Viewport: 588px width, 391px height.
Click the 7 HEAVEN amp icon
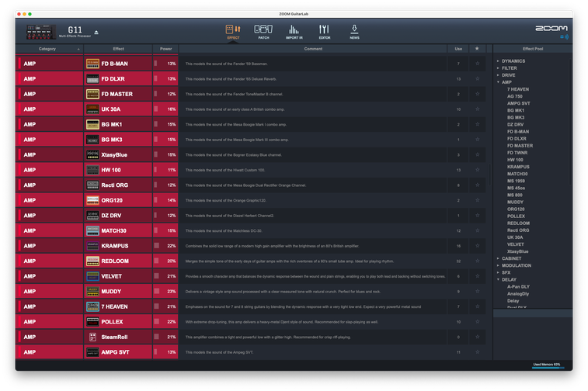click(x=92, y=306)
